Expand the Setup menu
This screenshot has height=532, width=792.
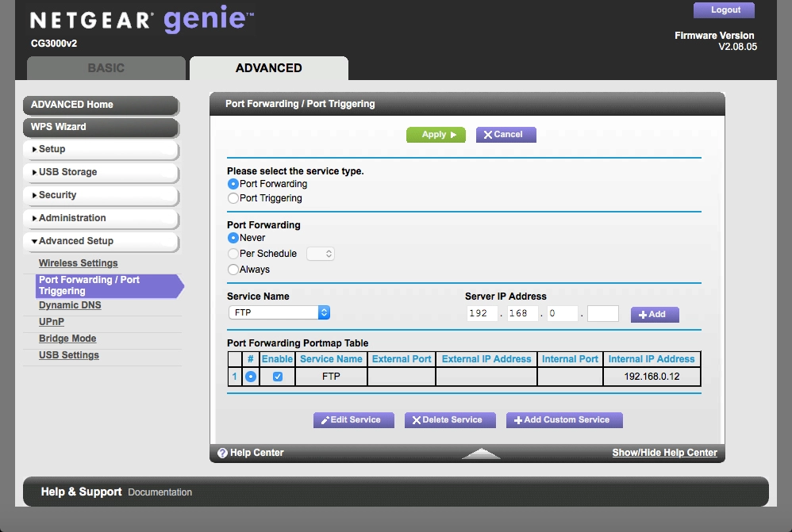coord(101,149)
